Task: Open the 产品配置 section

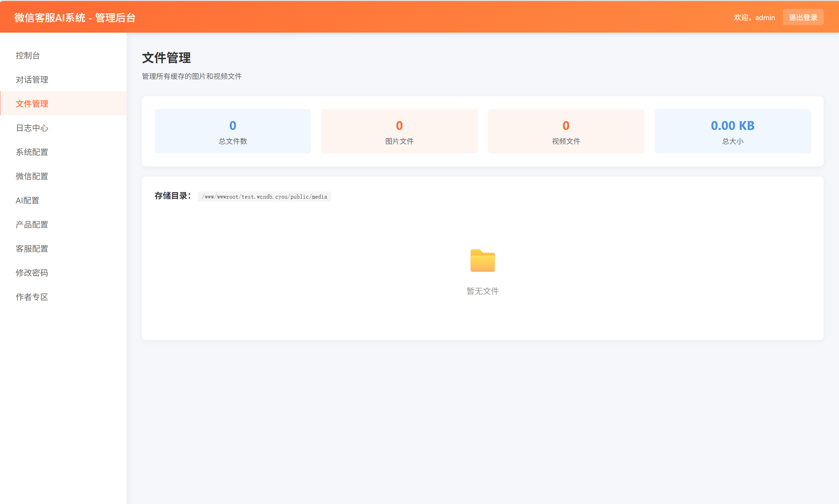Action: (x=32, y=224)
